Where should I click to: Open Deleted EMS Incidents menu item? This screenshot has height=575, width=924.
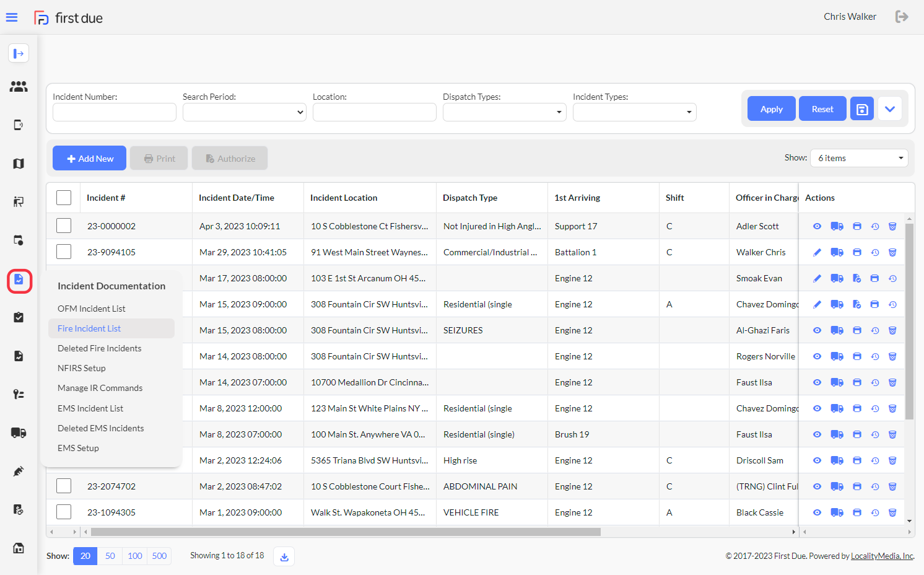101,428
